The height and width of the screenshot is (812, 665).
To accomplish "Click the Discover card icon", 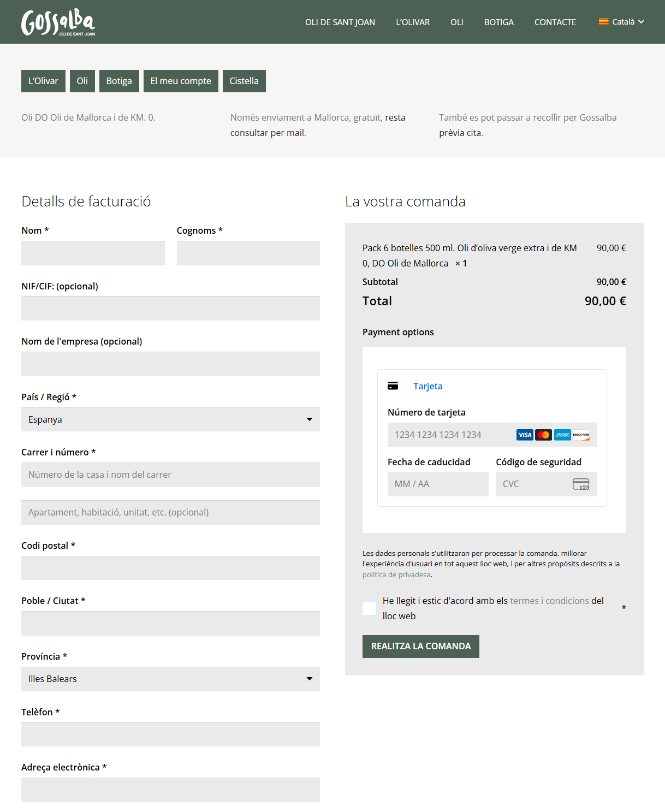I will [x=581, y=435].
